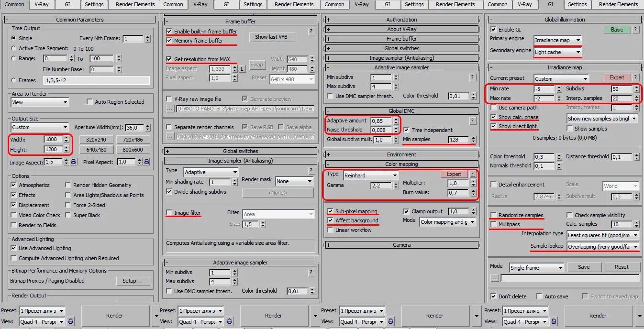Viewport: 644px width, 329px height.
Task: Click the Interp. samples spinner arrows
Action: [636, 98]
